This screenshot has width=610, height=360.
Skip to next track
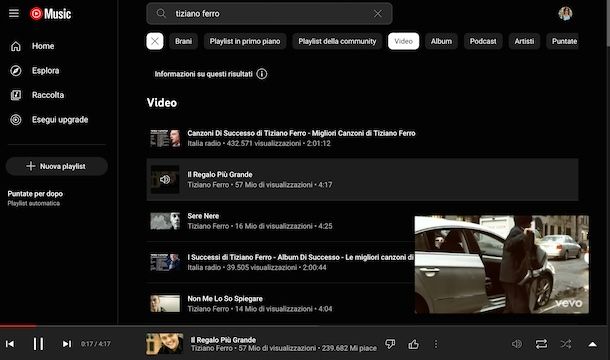coord(67,344)
